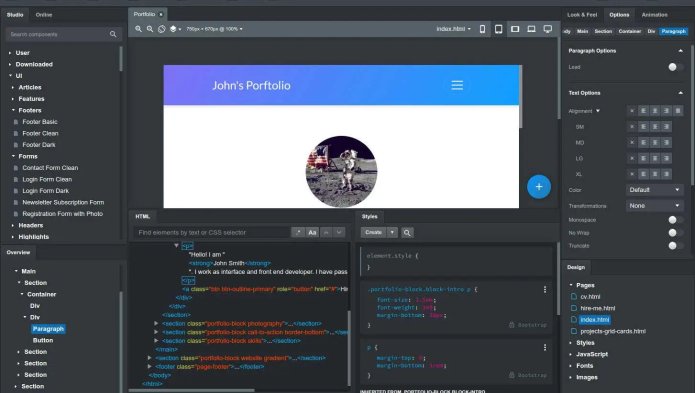Viewport: 695px width, 393px height.
Task: Open the layers stack dropdown in preview toolbar
Action: (x=175, y=29)
